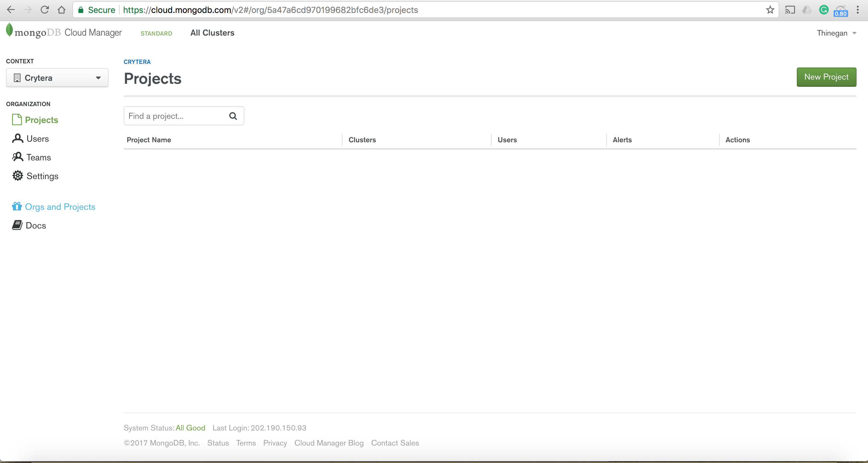Image resolution: width=868 pixels, height=463 pixels.
Task: Bookmark page with star icon
Action: pos(770,10)
